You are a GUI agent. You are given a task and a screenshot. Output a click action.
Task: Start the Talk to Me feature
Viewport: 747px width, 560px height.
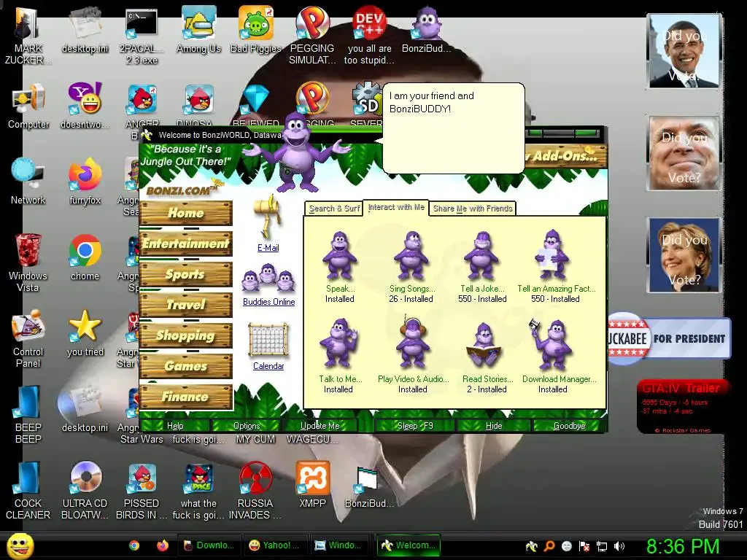tap(338, 344)
